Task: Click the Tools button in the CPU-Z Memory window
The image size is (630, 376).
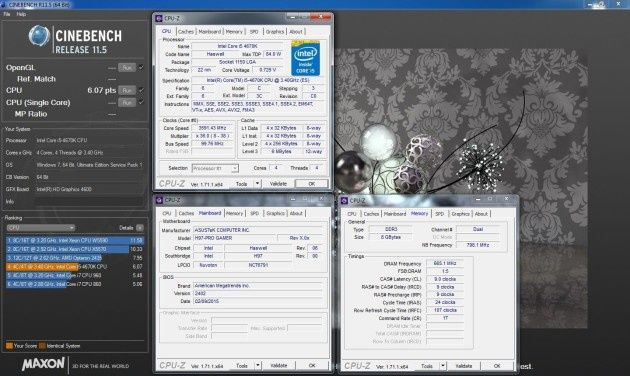Action: click(x=427, y=366)
